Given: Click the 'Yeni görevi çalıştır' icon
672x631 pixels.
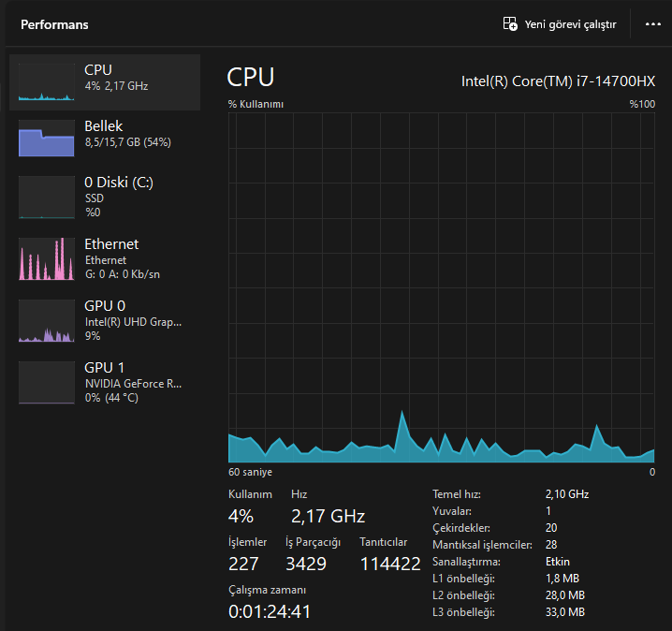Looking at the screenshot, I should 510,24.
